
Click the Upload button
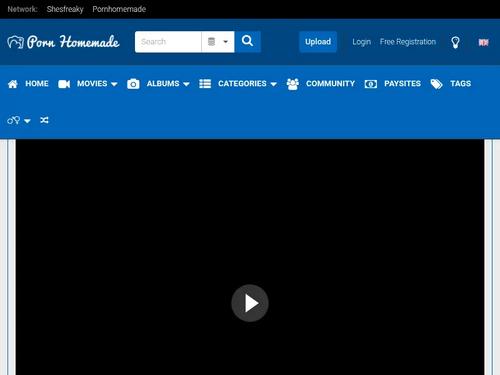[x=318, y=42]
